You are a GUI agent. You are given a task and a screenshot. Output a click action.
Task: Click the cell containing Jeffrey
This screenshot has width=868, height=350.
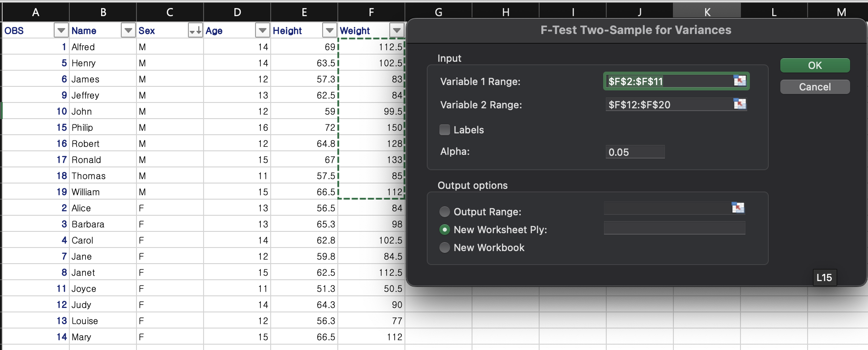pyautogui.click(x=103, y=95)
